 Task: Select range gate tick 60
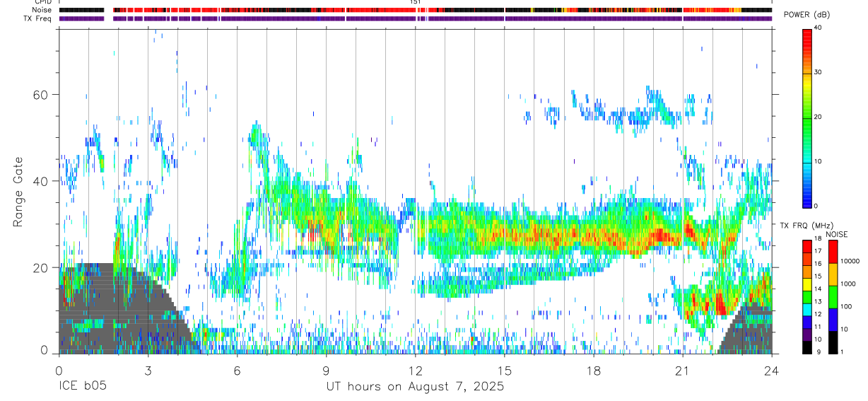pos(40,94)
